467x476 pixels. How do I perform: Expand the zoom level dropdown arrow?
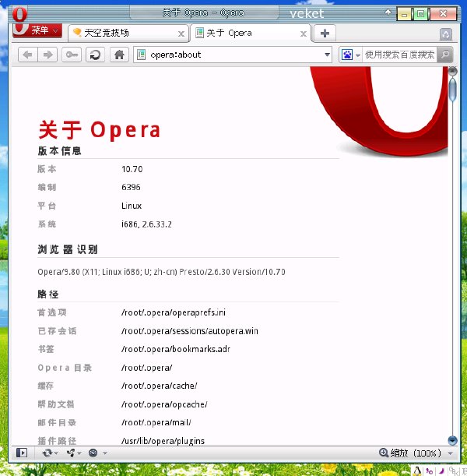click(x=451, y=453)
